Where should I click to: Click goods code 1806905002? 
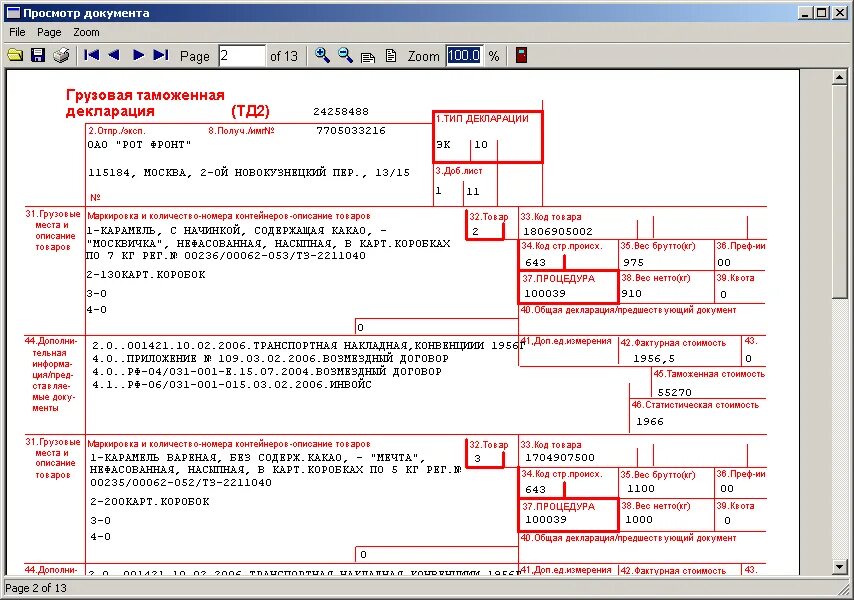[557, 231]
